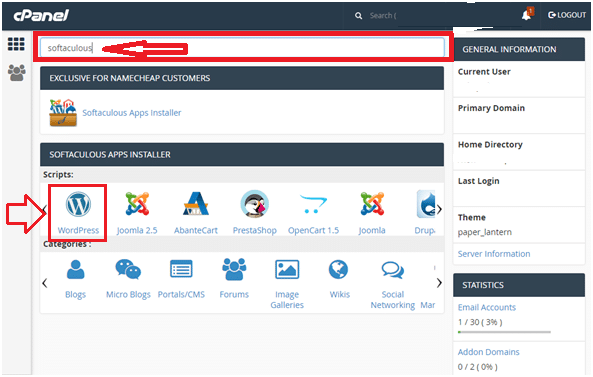Collapse the Softaculous Apps Installer section header
The height and width of the screenshot is (377, 593).
pos(242,154)
